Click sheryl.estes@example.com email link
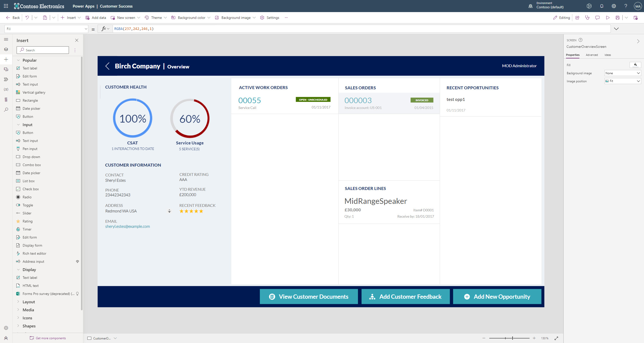 [128, 226]
